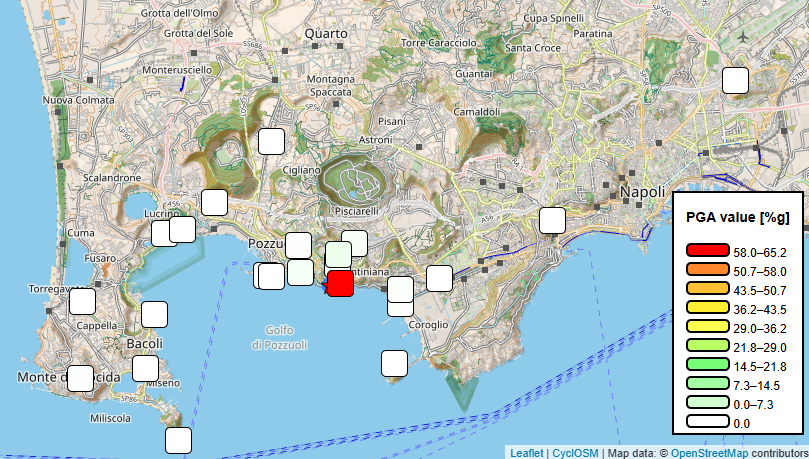Image resolution: width=809 pixels, height=459 pixels.
Task: Select marker just above the Bacoli label
Action: tap(154, 314)
